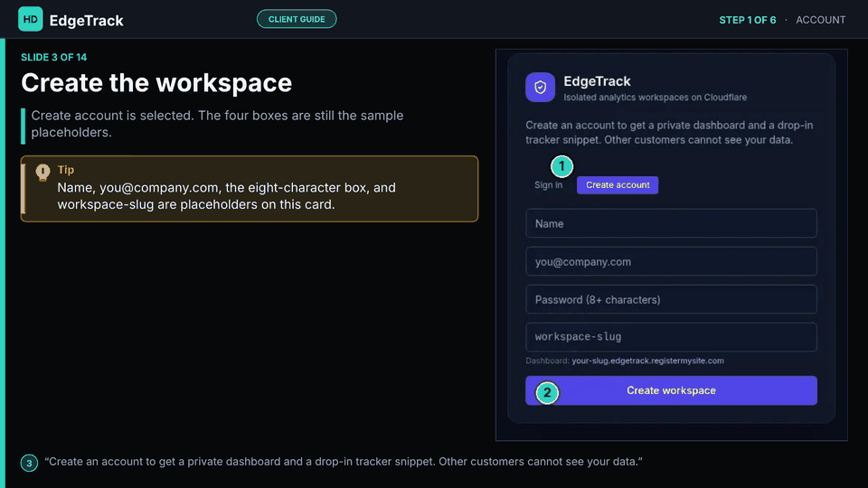Click the HD logo badge beside EdgeTrack
Screen dimensions: 868x488
point(31,19)
